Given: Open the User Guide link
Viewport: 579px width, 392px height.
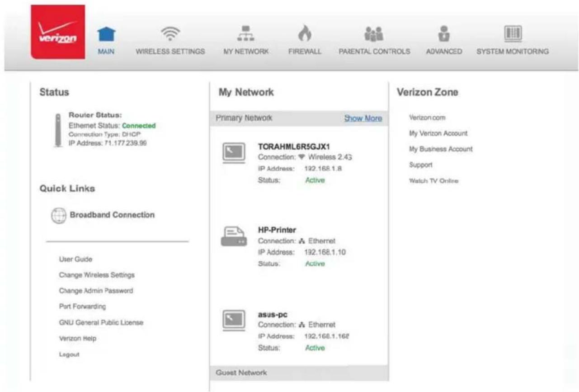Looking at the screenshot, I should (x=75, y=260).
